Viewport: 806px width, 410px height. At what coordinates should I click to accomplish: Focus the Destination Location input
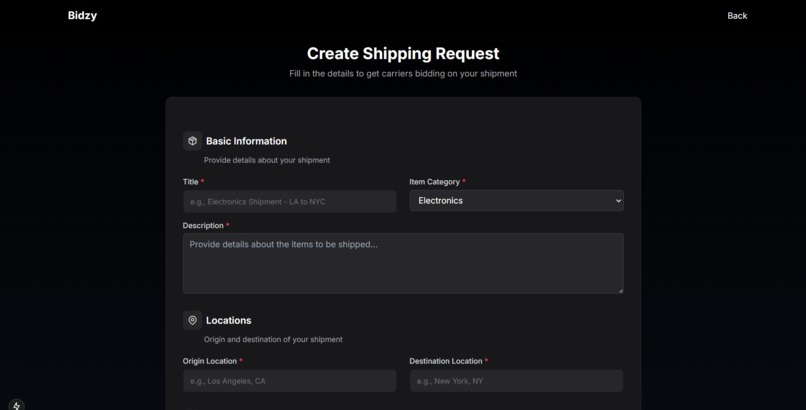pyautogui.click(x=517, y=381)
